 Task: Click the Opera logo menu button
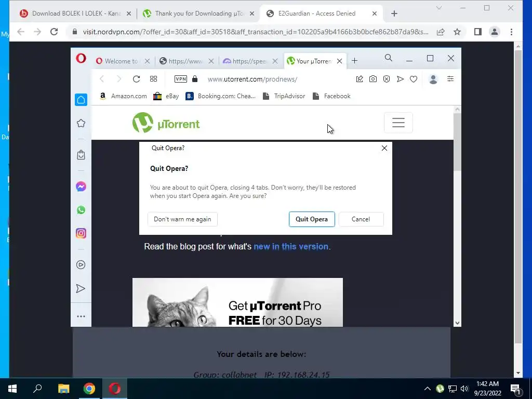[x=81, y=58]
